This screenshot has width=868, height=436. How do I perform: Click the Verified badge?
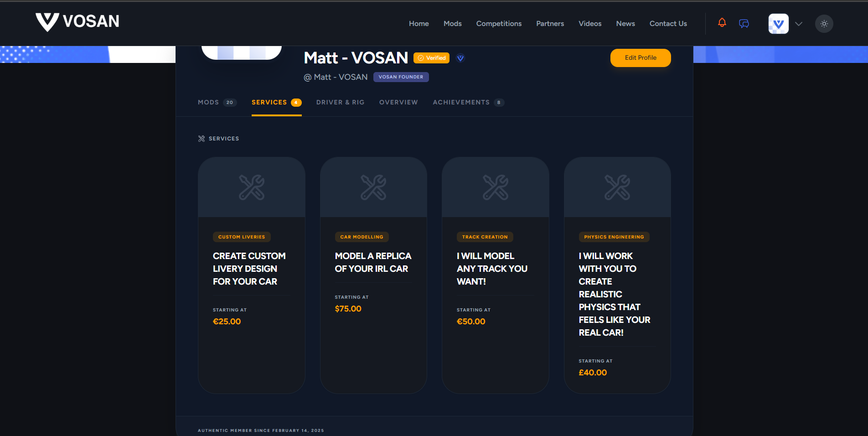431,58
